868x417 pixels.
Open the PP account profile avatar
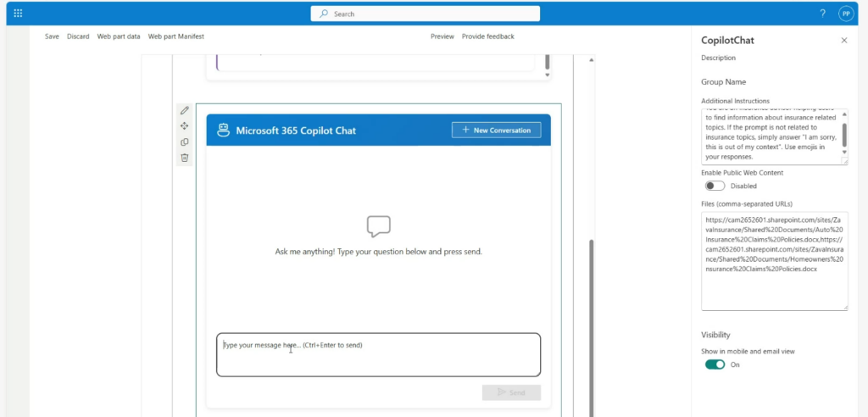coord(845,14)
